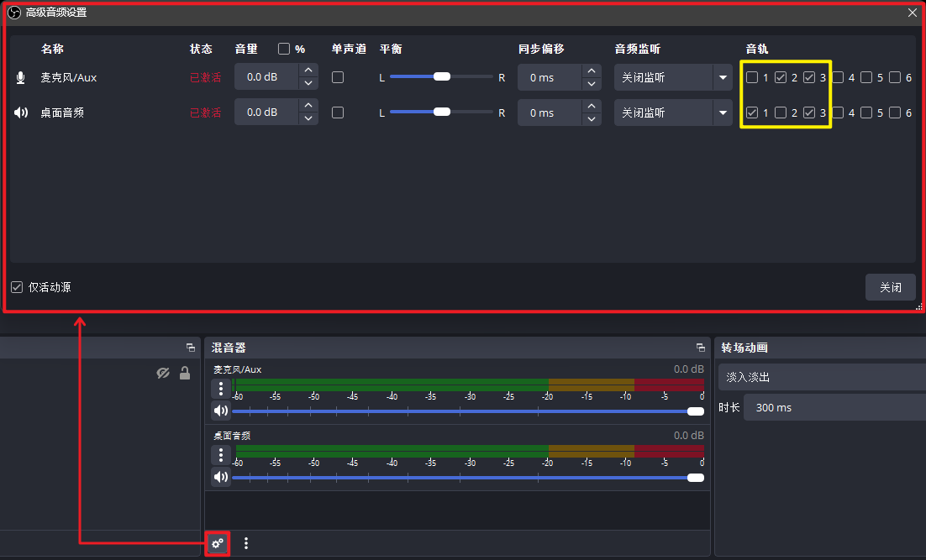Disable track 1 for 桌面音频
Viewport: 926px width, 560px height.
[750, 112]
